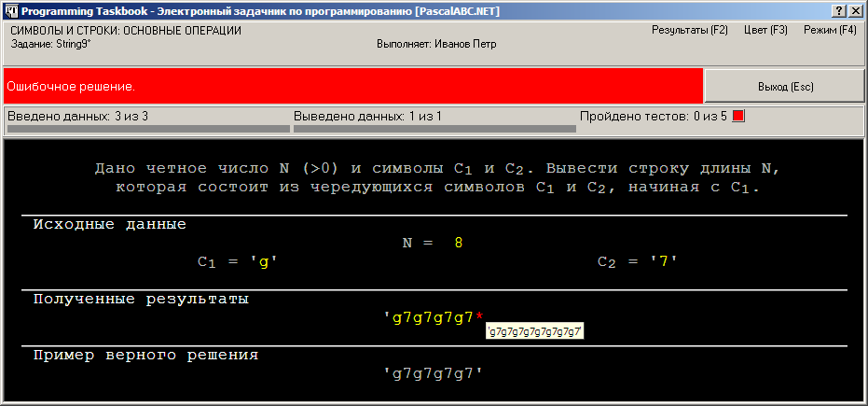Open Цвет (F3) color settings

[x=765, y=31]
